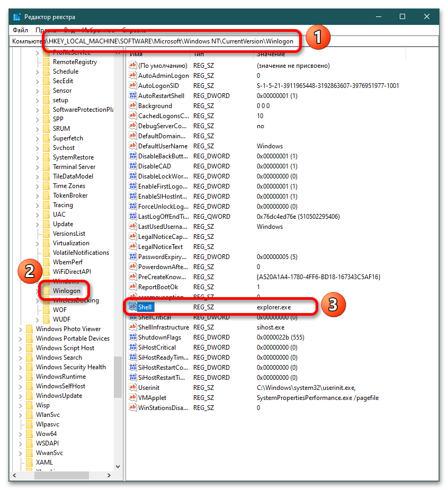Click the Winlogon folder icon
The width and height of the screenshot is (448, 490).
click(x=46, y=291)
